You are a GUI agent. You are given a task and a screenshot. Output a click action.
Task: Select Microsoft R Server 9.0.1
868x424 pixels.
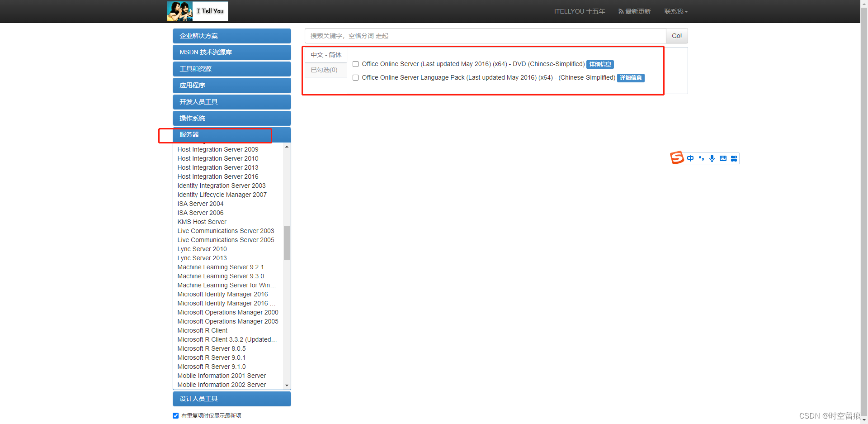212,357
